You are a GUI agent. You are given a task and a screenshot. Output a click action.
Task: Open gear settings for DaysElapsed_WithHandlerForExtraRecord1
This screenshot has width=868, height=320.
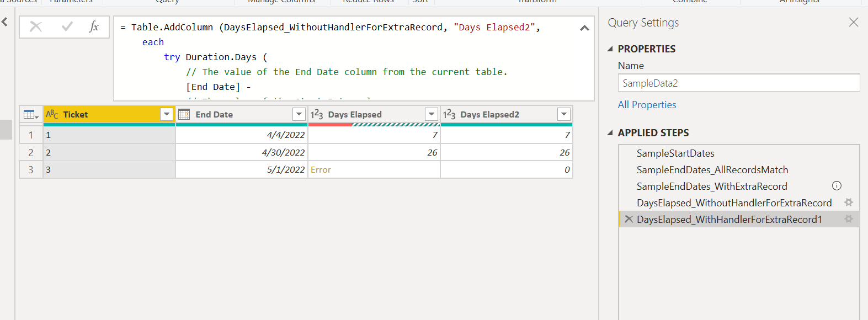click(849, 219)
